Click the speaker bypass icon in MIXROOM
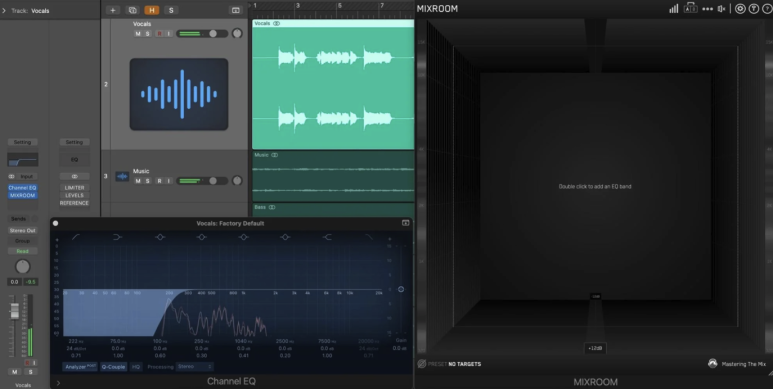Image resolution: width=773 pixels, height=389 pixels. pos(722,9)
